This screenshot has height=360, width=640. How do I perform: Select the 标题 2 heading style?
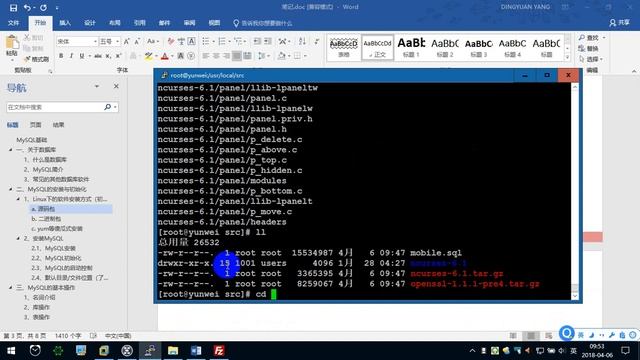(x=444, y=47)
